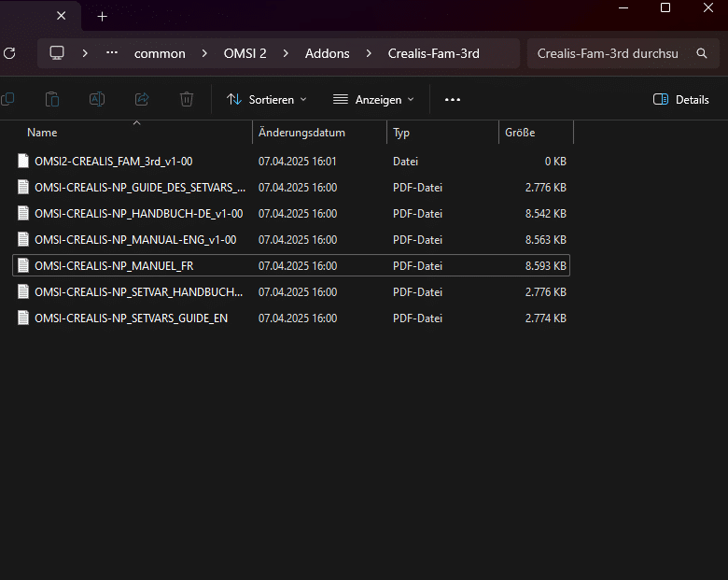The image size is (728, 580).
Task: Click the Paste clipboard icon in toolbar
Action: coord(52,99)
